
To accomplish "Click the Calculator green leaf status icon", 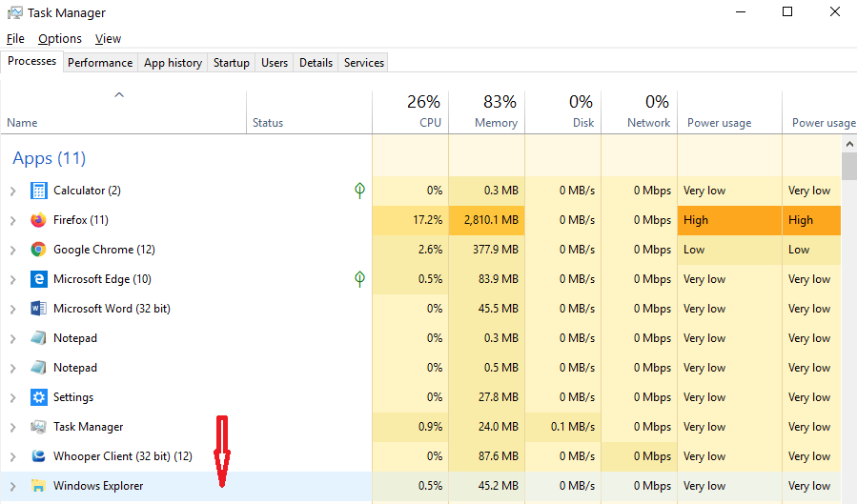I will click(359, 191).
